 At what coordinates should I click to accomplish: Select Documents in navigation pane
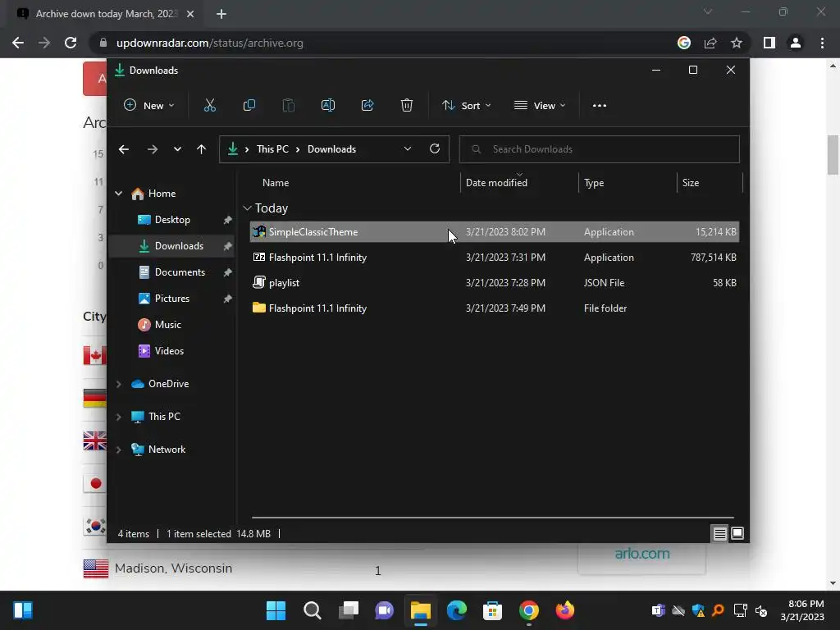(x=171, y=272)
